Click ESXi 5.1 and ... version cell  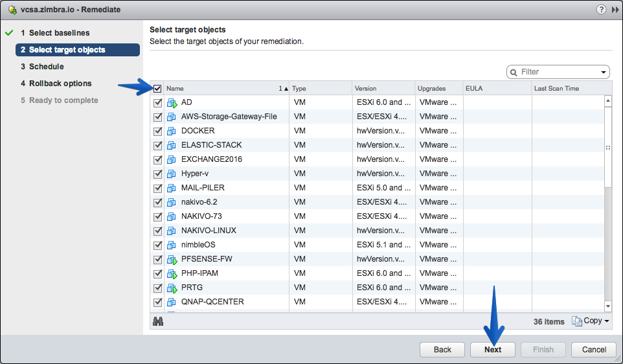click(x=384, y=245)
